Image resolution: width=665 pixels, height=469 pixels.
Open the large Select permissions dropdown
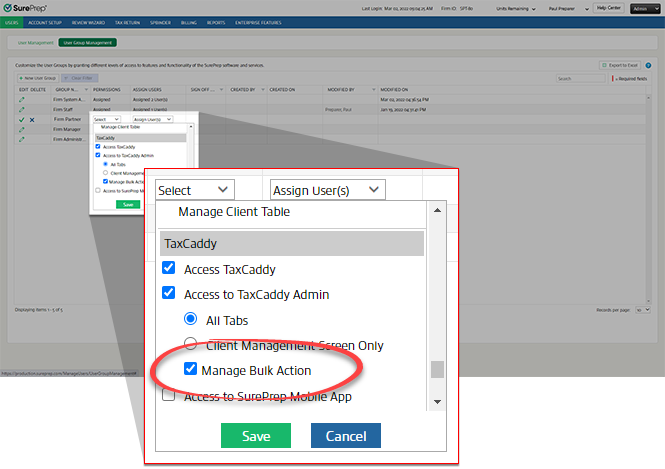tap(195, 190)
